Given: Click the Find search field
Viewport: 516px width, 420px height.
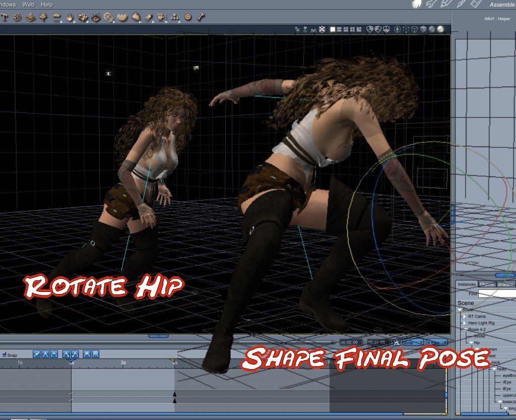Looking at the screenshot, I should [497, 293].
